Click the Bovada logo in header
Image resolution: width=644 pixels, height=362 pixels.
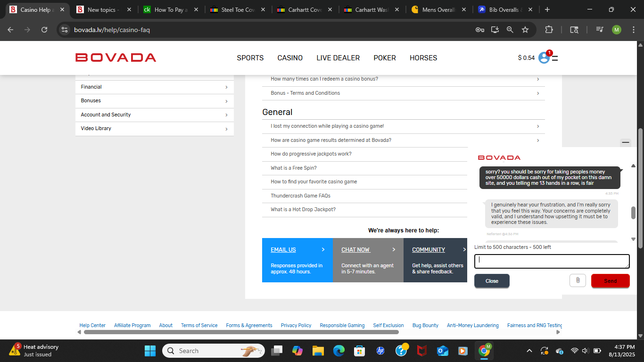(116, 58)
